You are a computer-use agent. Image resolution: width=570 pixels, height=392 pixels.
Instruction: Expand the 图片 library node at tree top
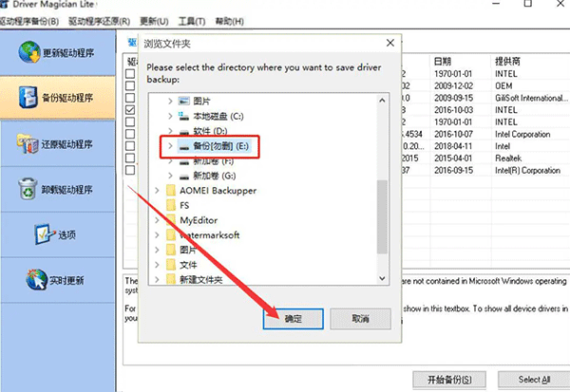pos(170,101)
